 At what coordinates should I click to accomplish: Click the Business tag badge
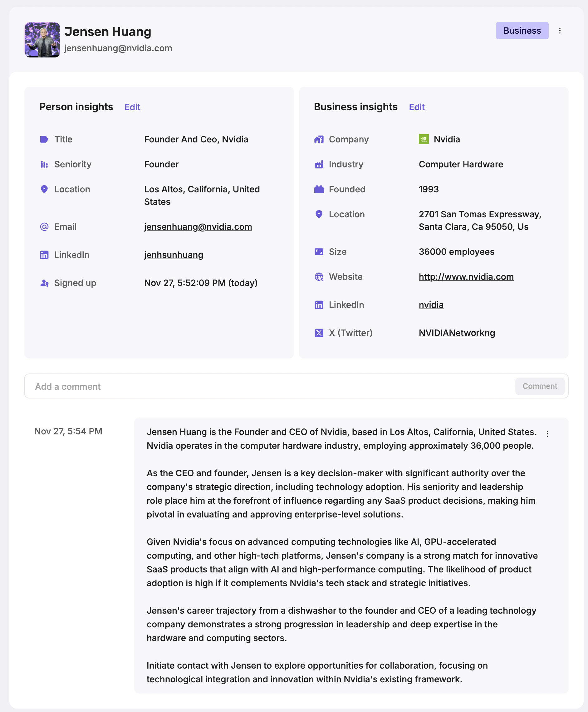(522, 31)
